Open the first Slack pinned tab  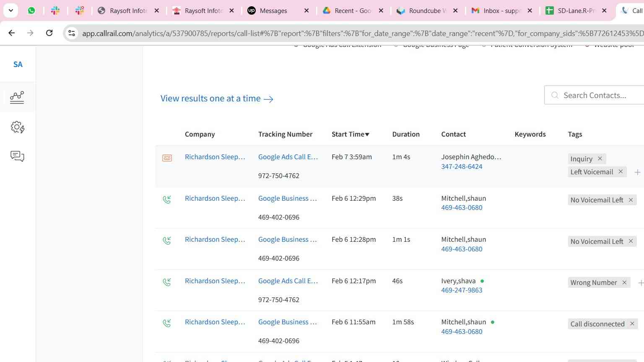(55, 10)
